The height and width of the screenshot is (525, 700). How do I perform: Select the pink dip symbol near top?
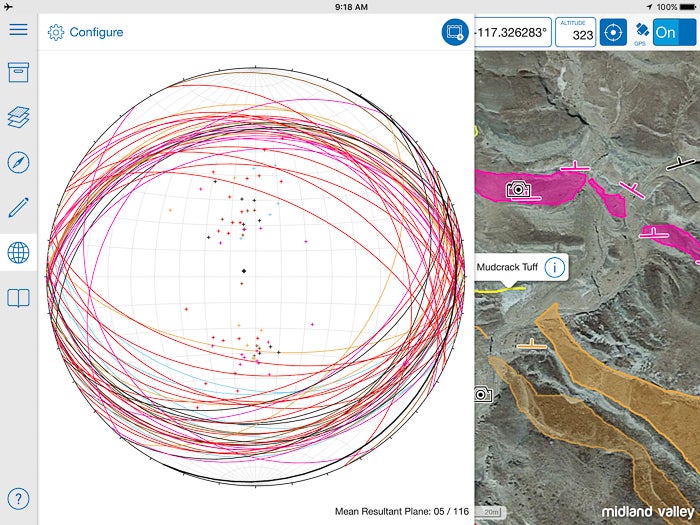(573, 166)
